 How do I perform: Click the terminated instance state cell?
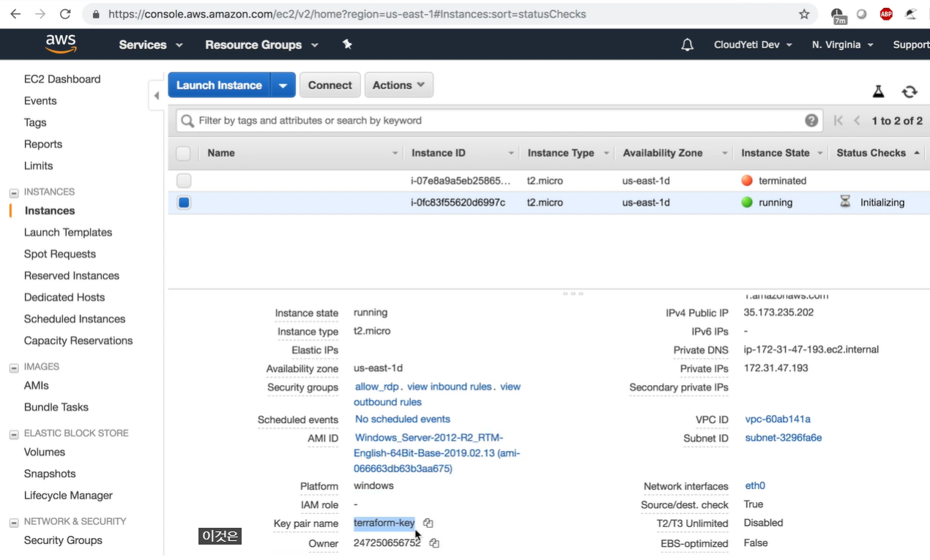[x=774, y=181]
